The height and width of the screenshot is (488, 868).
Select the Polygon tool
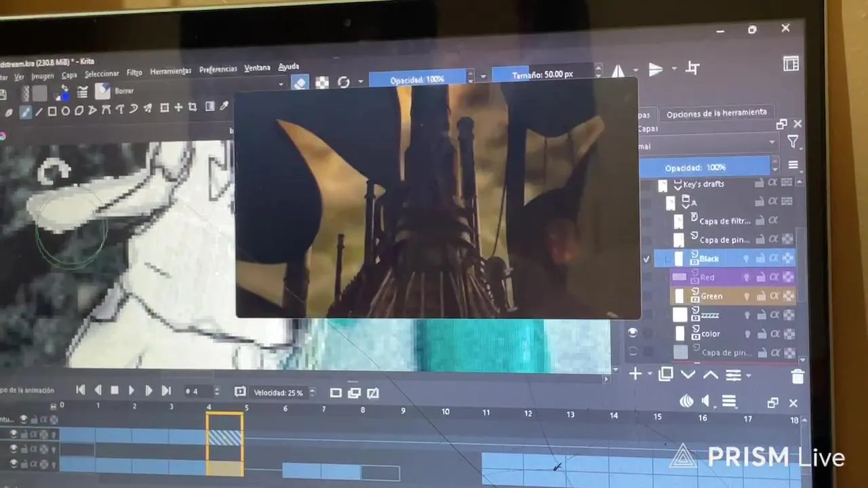coord(79,110)
